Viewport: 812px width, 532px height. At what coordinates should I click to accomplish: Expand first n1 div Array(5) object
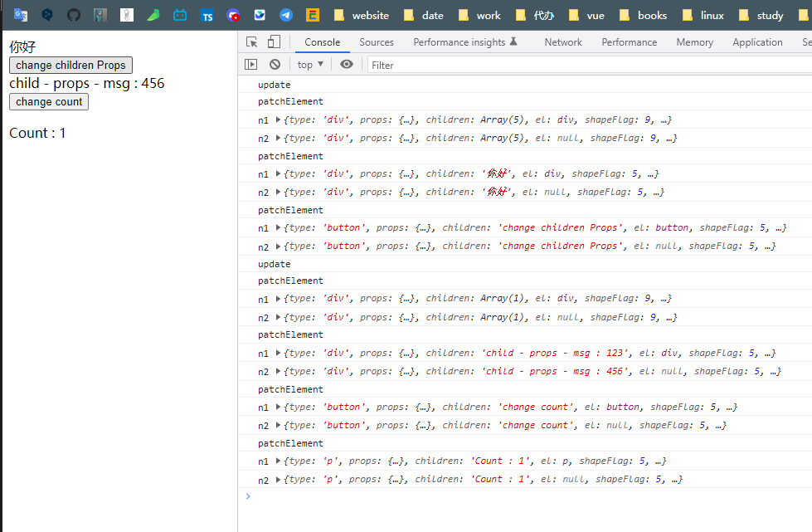(278, 120)
